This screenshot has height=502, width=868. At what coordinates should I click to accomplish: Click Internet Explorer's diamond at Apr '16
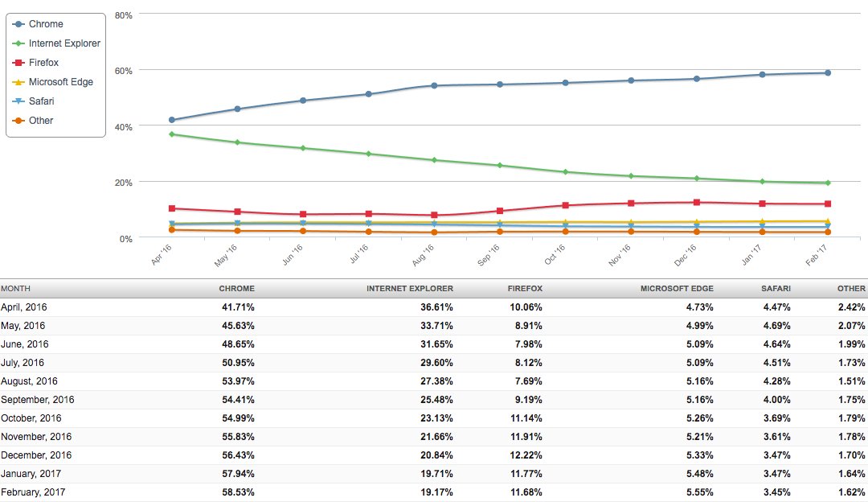[x=172, y=134]
